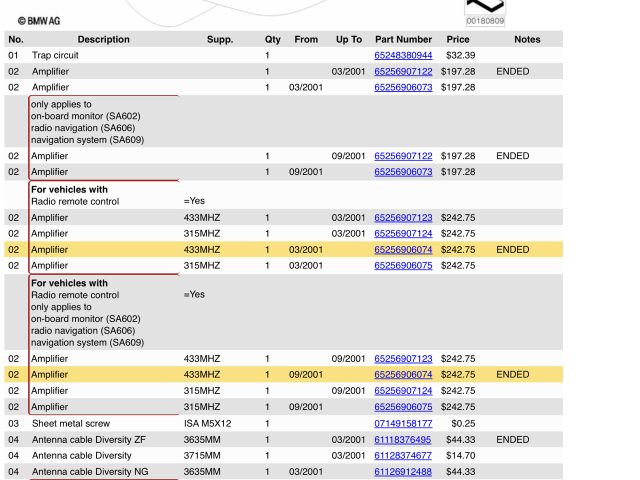The width and height of the screenshot is (640, 480).
Task: Open Antenna cable Diversity NG part 61126912488
Action: (403, 471)
